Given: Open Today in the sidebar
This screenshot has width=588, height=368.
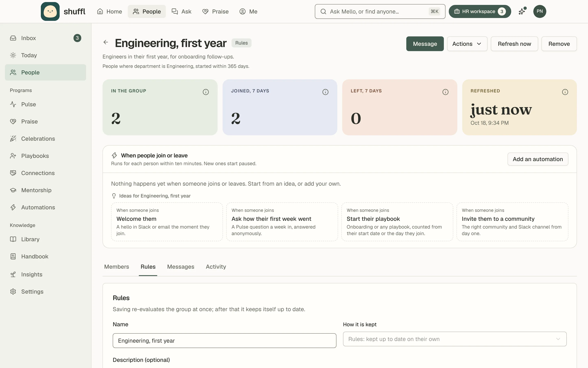Looking at the screenshot, I should (x=46, y=55).
